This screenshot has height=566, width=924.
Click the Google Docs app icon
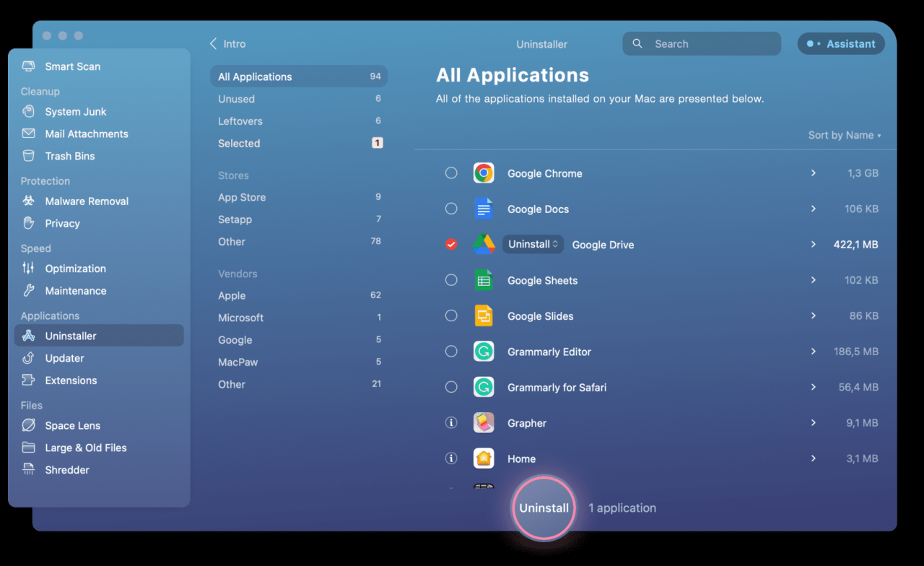(x=484, y=209)
